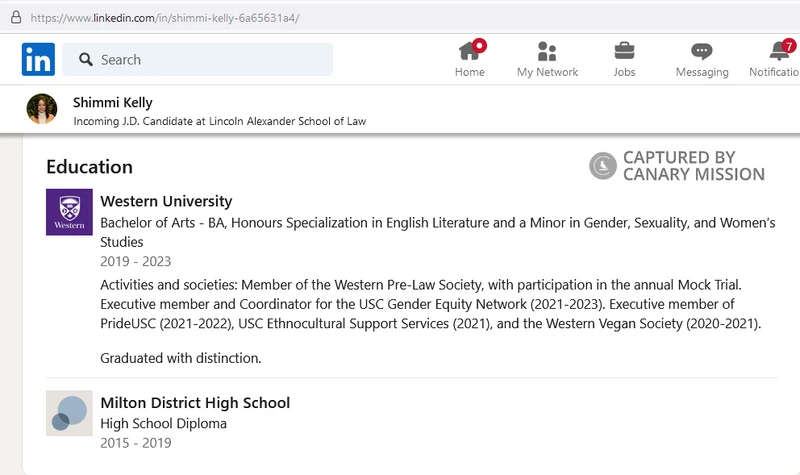This screenshot has height=475, width=800.
Task: Click the 'Activities and societies' paragraph
Action: coord(431,304)
